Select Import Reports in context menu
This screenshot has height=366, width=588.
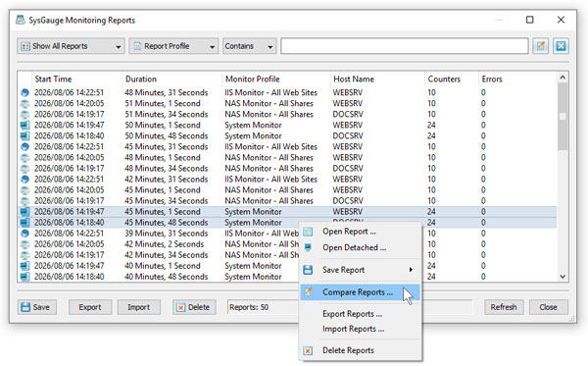[x=360, y=329]
